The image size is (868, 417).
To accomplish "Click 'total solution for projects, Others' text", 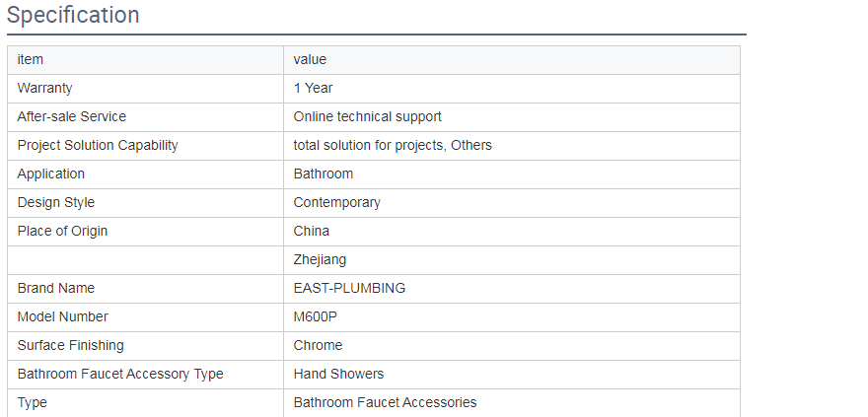I will (393, 146).
